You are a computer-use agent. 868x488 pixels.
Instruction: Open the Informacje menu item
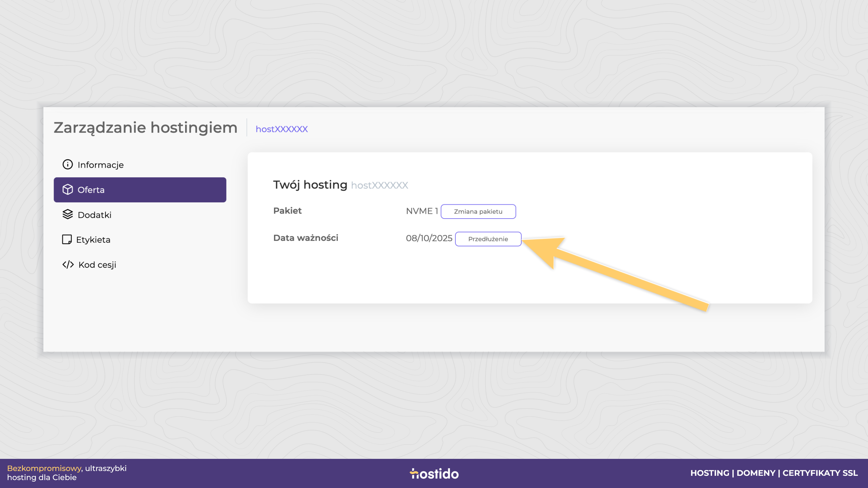pos(140,165)
